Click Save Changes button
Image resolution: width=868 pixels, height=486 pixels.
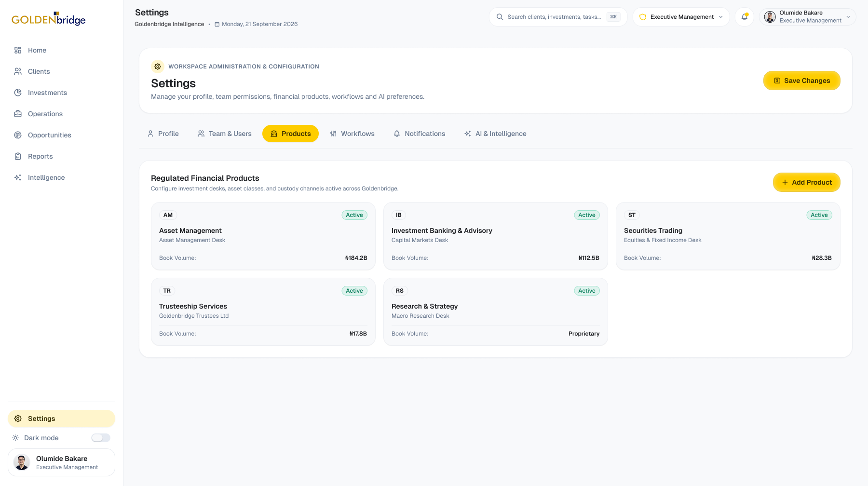click(x=801, y=81)
